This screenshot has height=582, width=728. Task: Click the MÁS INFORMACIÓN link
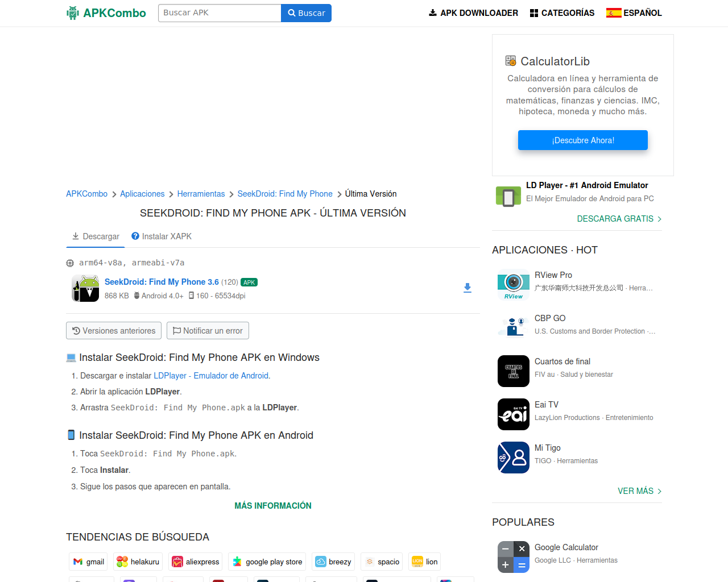pyautogui.click(x=273, y=506)
